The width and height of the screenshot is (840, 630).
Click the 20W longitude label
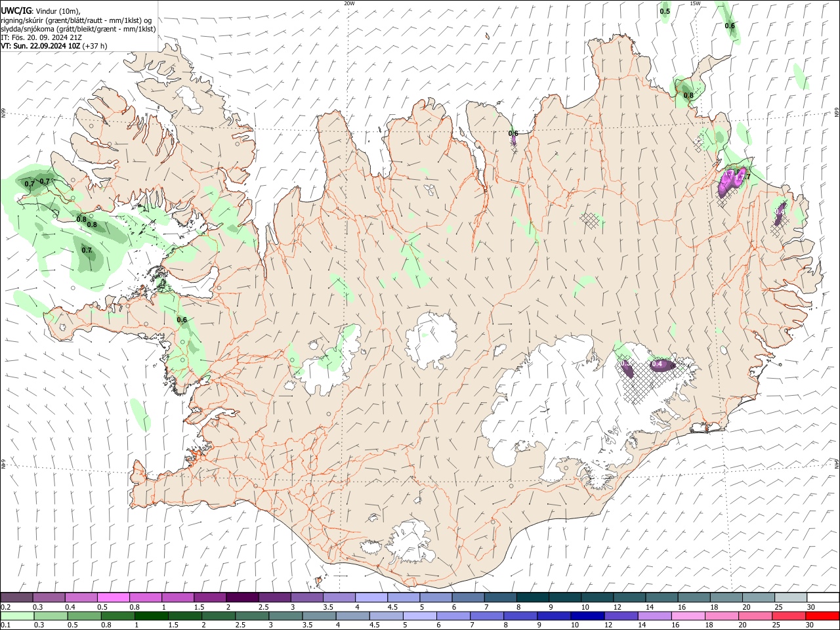tap(349, 3)
